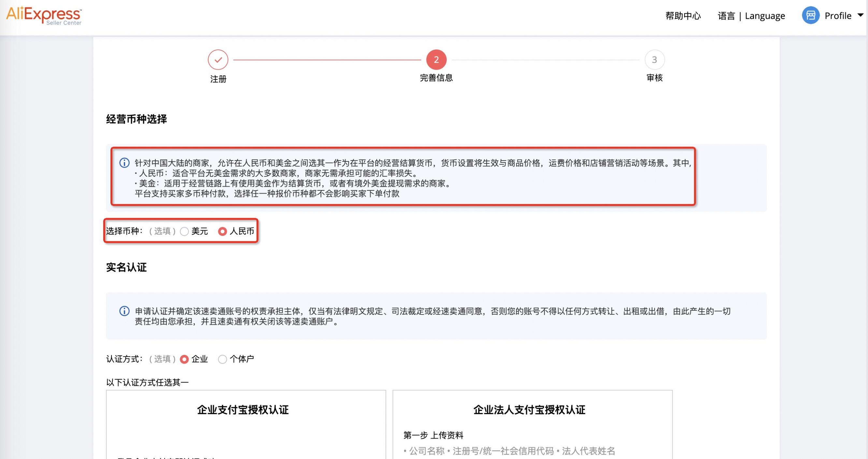Click the Profile label in the header
The image size is (868, 459).
point(839,16)
